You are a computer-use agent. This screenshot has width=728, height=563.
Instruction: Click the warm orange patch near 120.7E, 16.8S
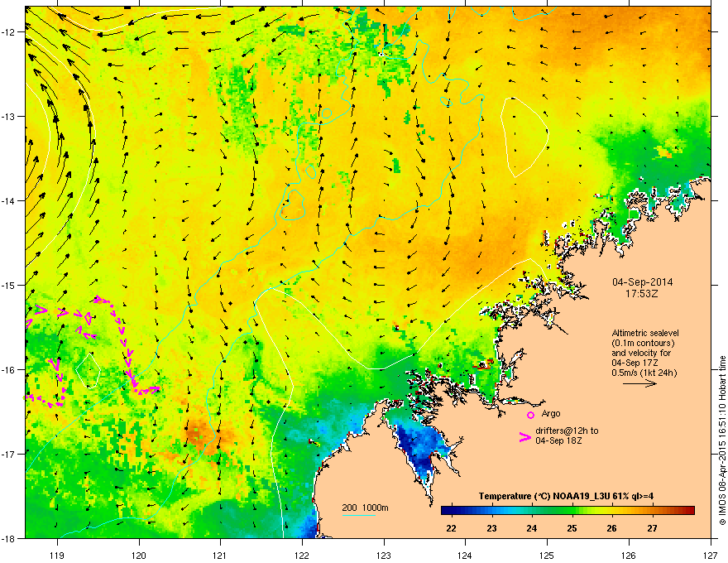pyautogui.click(x=199, y=435)
